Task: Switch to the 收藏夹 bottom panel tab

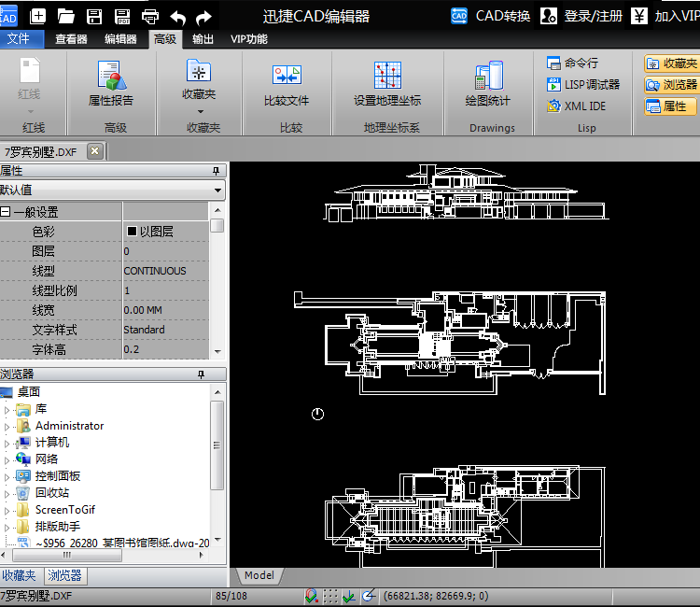Action: [x=19, y=575]
